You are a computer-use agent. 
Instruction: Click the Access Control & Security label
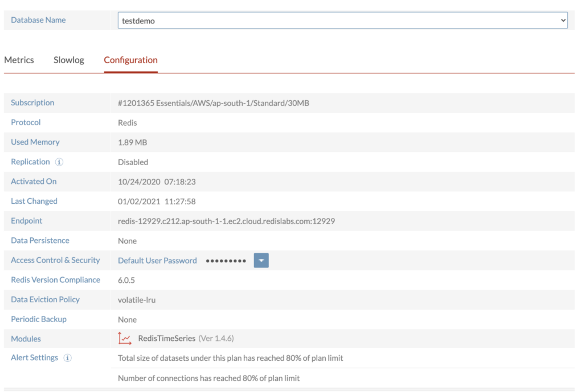(x=55, y=260)
